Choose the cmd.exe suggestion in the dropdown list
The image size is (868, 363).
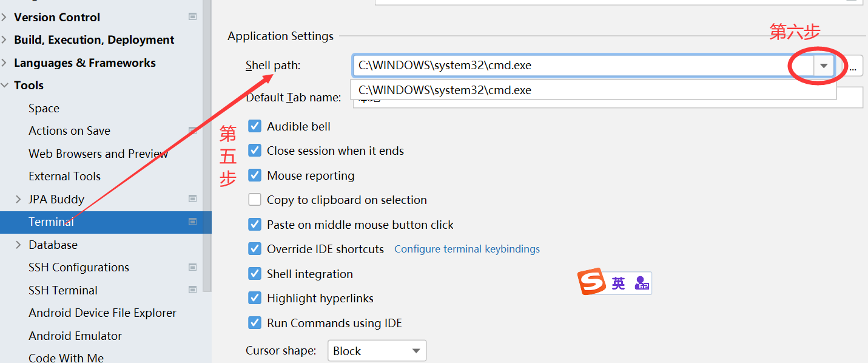point(445,90)
